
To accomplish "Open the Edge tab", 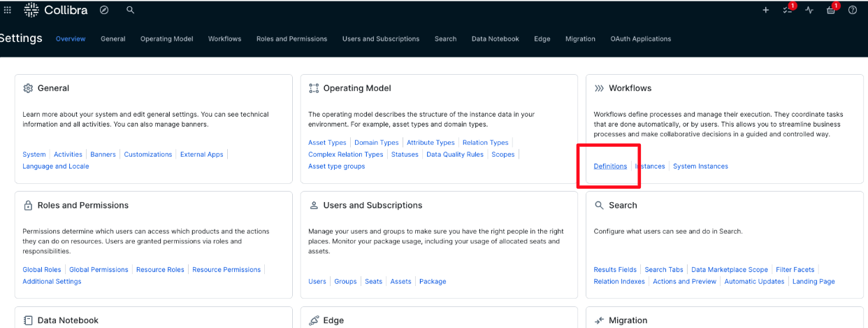I will click(542, 39).
